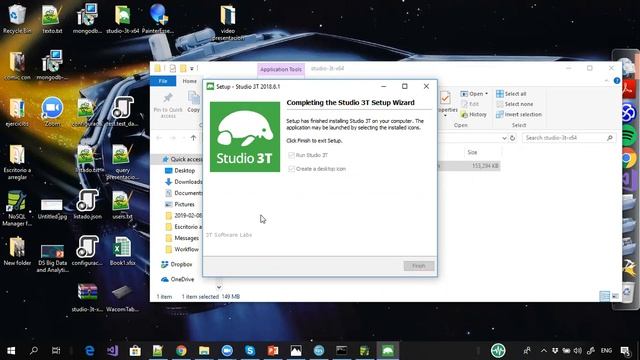Select the studio-3t-x... RAR archive icon
640x360 pixels.
point(87,297)
